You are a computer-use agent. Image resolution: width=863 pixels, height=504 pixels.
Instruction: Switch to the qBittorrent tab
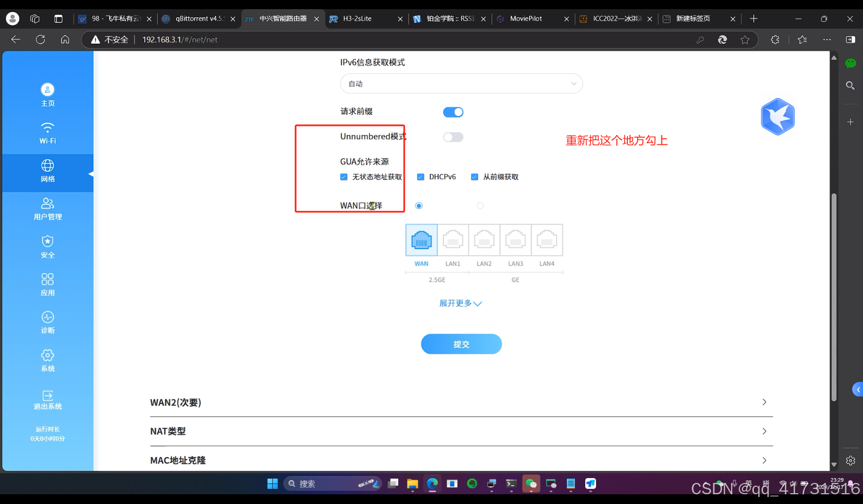click(x=199, y=18)
